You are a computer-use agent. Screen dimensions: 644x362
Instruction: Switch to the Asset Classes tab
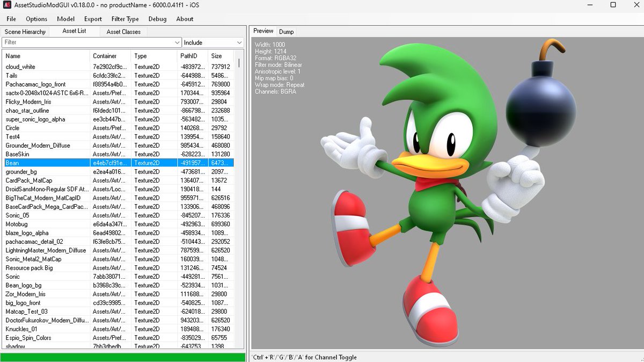click(x=123, y=32)
